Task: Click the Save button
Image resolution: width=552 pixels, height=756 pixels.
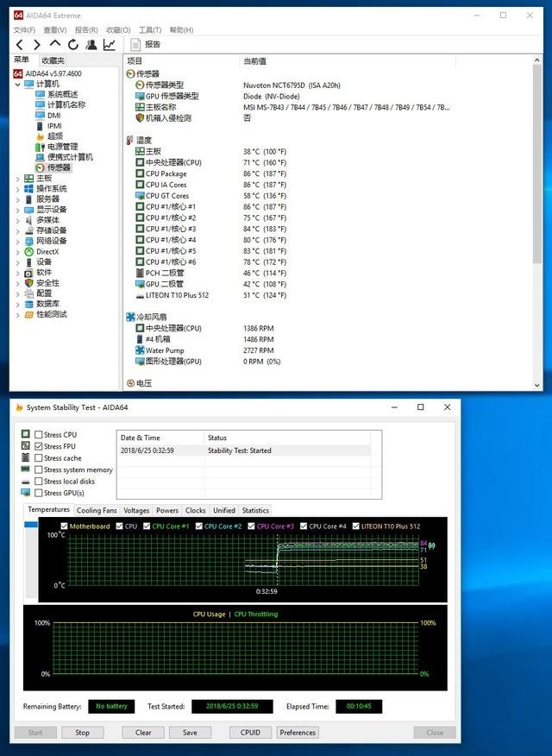Action: tap(190, 733)
